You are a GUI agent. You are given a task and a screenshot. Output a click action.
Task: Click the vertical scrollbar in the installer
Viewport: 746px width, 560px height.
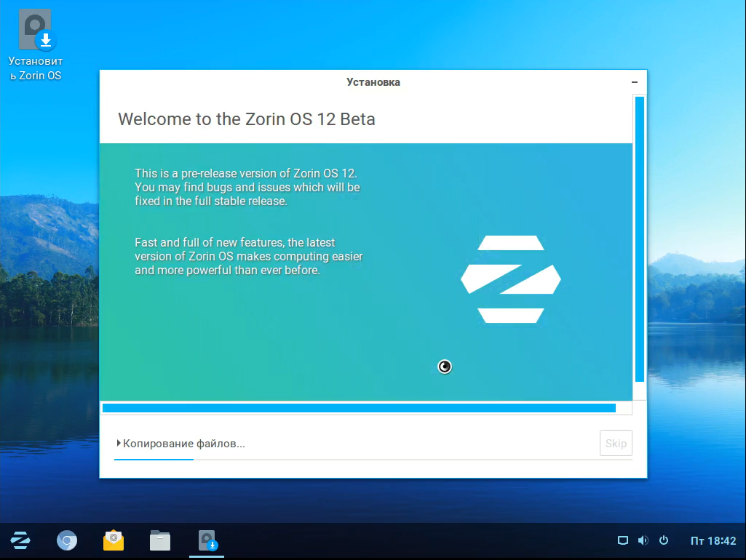640,239
